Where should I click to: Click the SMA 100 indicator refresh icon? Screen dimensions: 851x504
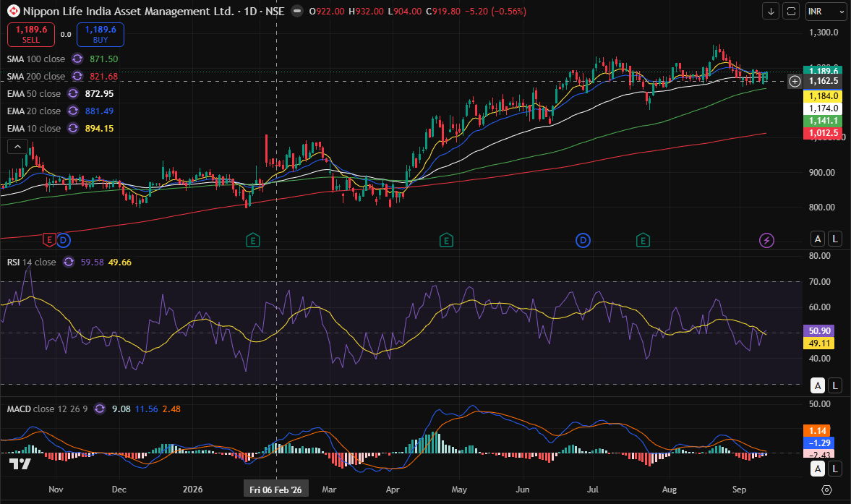coord(77,59)
